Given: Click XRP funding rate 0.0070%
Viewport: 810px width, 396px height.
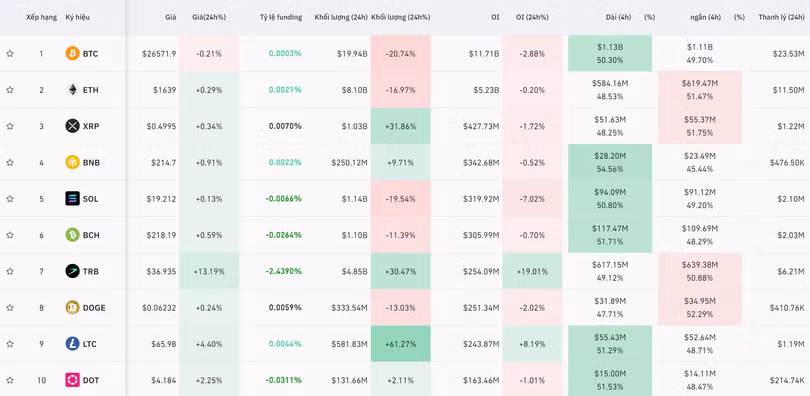Looking at the screenshot, I should [x=285, y=126].
